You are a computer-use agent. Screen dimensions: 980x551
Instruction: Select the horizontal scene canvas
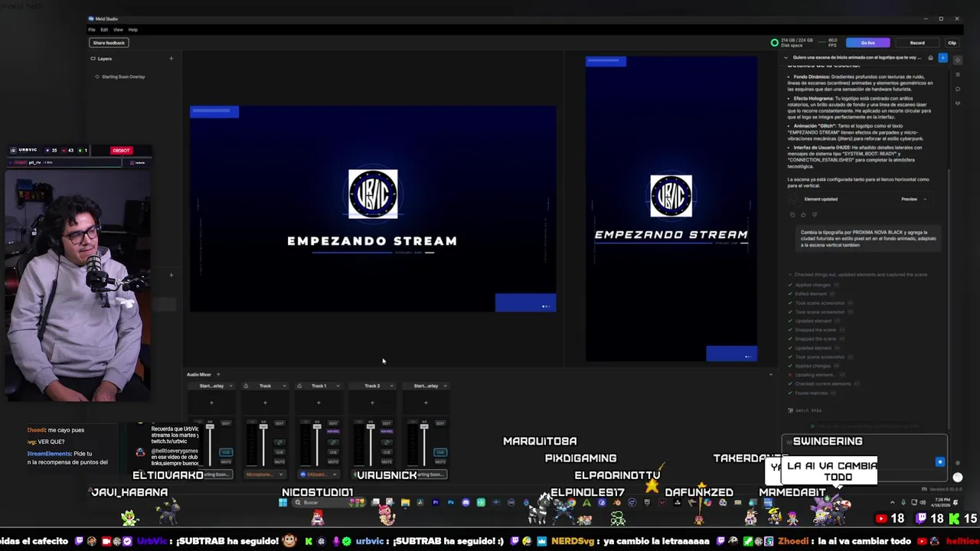tap(373, 209)
